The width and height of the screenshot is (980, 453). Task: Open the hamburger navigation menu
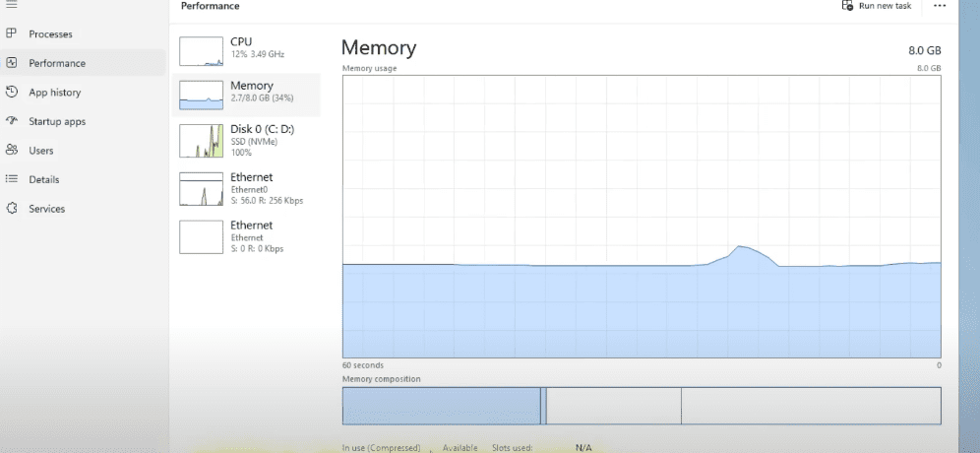click(12, 4)
